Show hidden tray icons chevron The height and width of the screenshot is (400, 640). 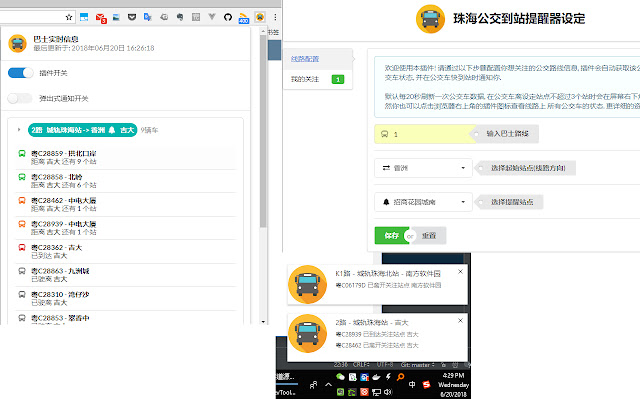[x=328, y=384]
